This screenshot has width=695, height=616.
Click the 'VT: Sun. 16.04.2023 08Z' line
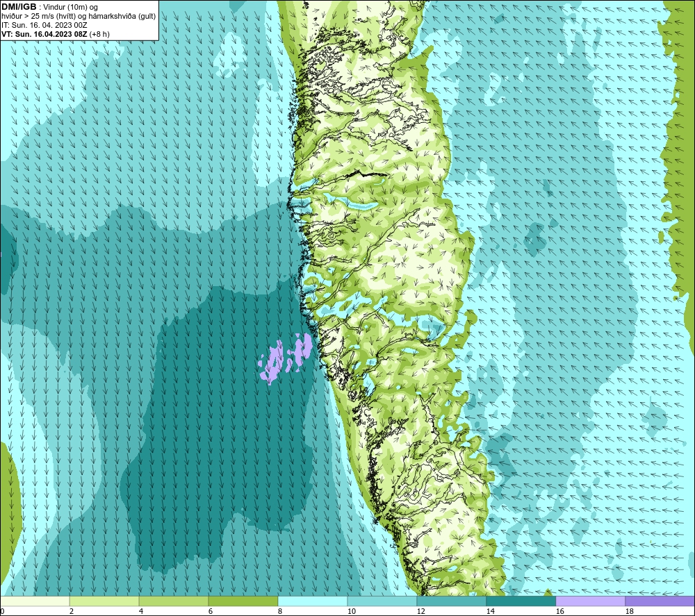point(44,34)
